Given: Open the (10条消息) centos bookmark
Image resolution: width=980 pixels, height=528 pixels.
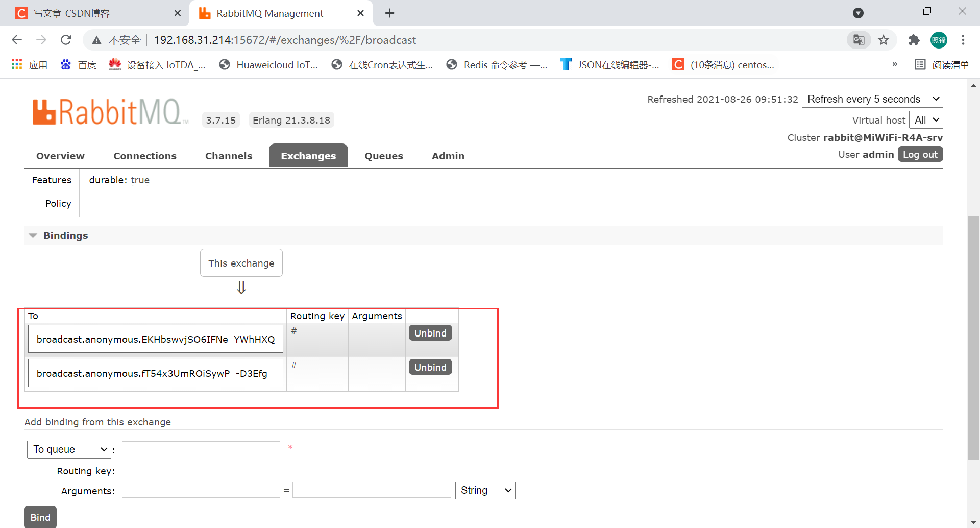Looking at the screenshot, I should click(723, 65).
